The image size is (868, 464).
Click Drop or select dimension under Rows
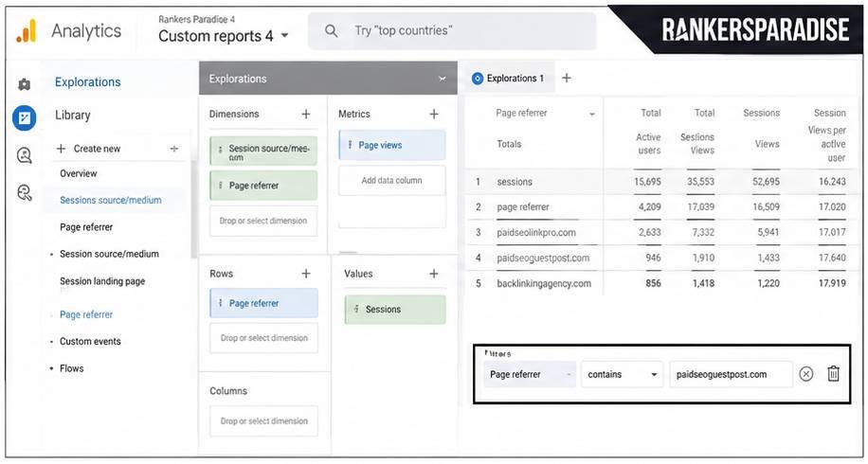point(263,338)
